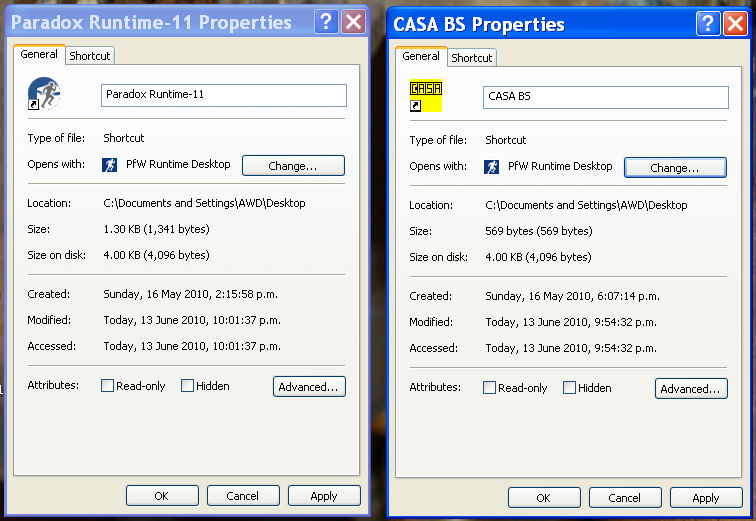This screenshot has height=521, width=756.
Task: Click Location path in Paradox Runtime-11 window
Action: [204, 203]
